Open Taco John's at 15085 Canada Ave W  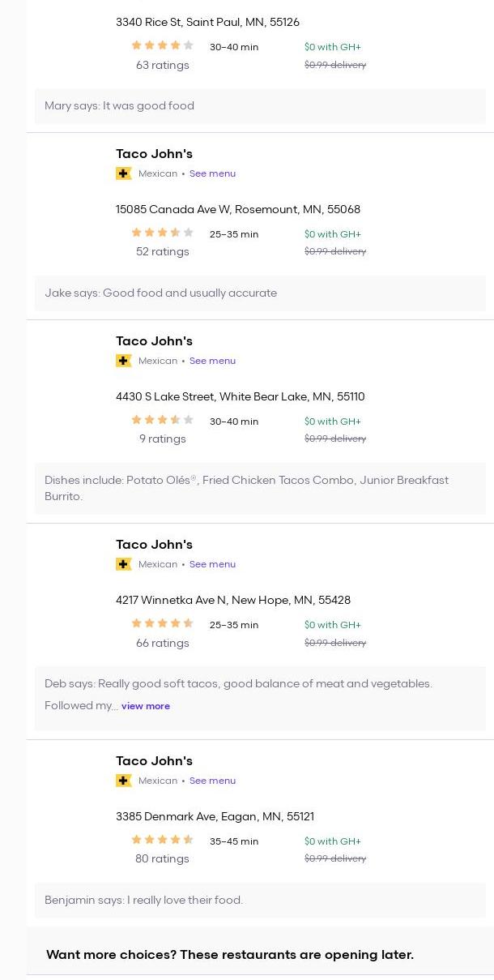point(154,154)
